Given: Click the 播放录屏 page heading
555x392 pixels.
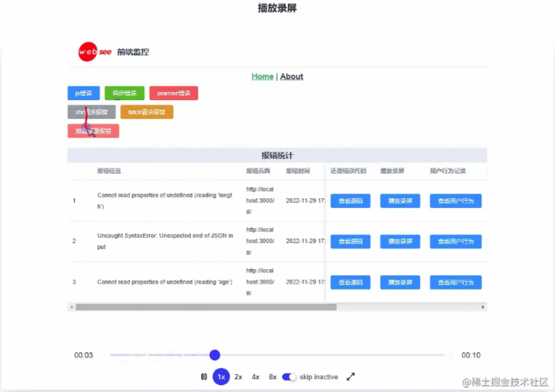Looking at the screenshot, I should (x=277, y=8).
